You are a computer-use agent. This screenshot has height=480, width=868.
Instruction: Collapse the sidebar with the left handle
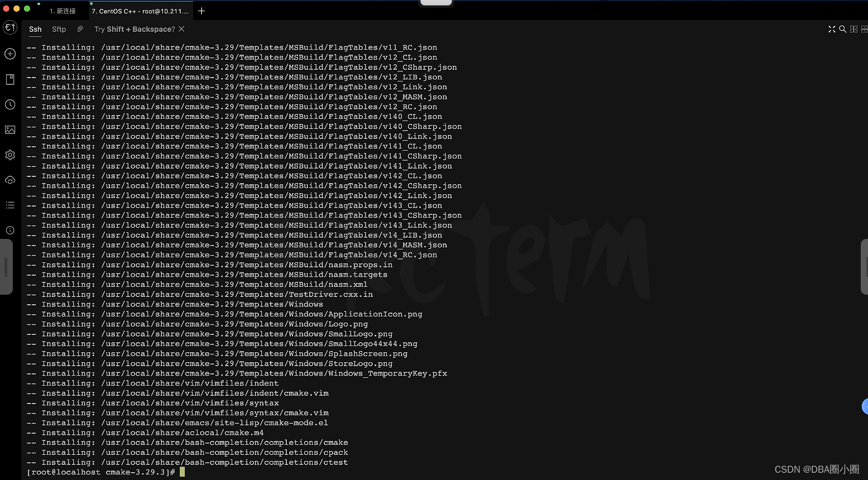(6, 267)
